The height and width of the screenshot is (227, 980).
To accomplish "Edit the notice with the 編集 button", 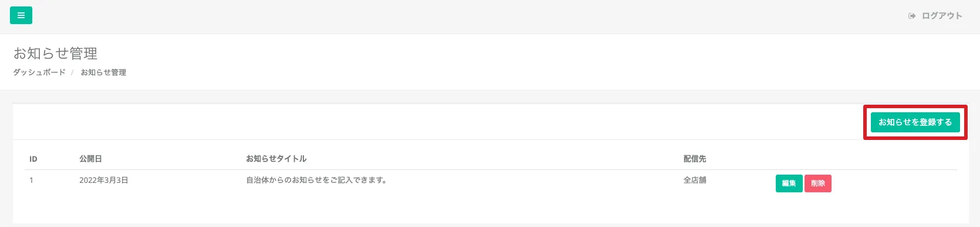I will 789,183.
